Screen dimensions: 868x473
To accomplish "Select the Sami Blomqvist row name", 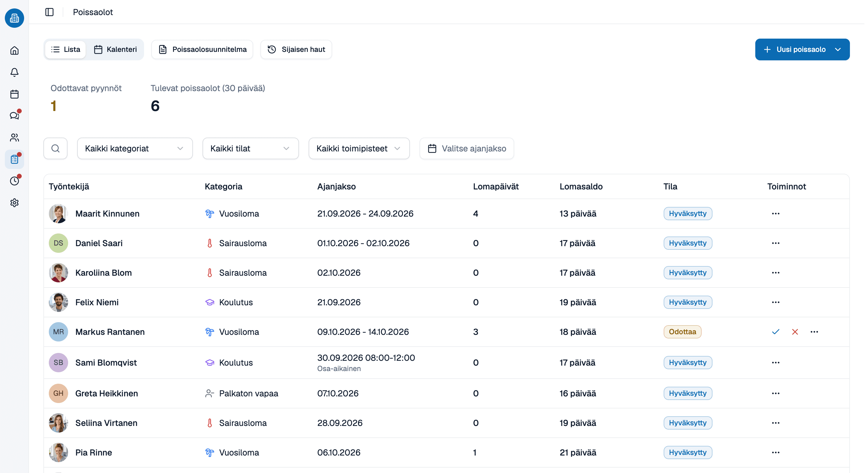I will coord(106,363).
